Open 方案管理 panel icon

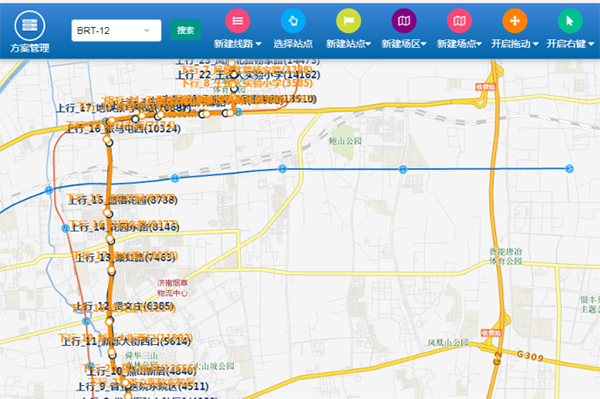point(30,25)
